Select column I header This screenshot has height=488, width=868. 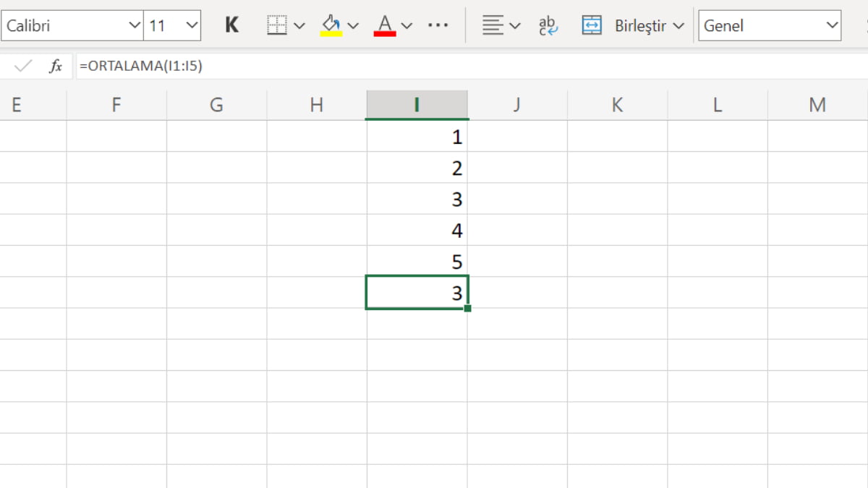(417, 105)
